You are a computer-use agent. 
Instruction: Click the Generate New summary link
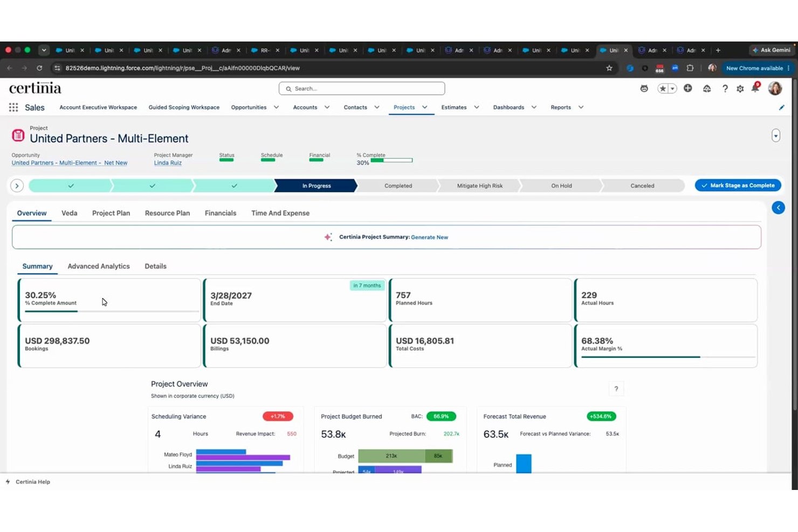tap(430, 237)
